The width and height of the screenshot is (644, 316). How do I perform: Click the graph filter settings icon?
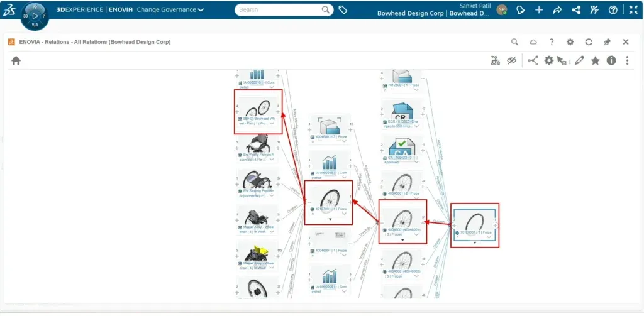tap(496, 61)
